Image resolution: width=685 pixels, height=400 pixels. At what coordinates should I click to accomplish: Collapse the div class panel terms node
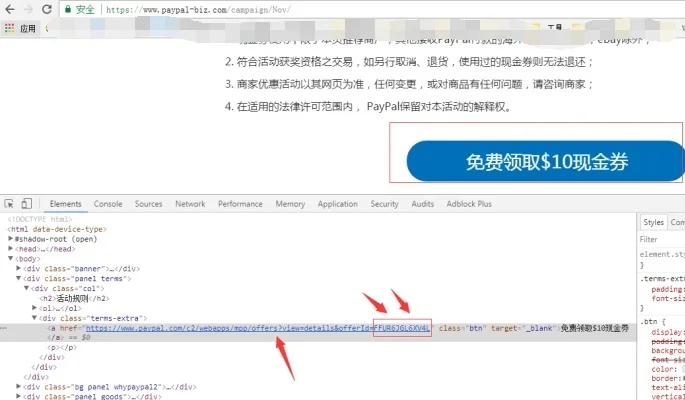click(18, 278)
